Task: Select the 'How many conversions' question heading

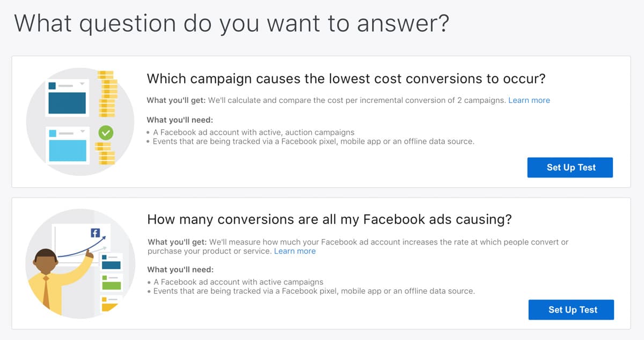Action: 329,219
